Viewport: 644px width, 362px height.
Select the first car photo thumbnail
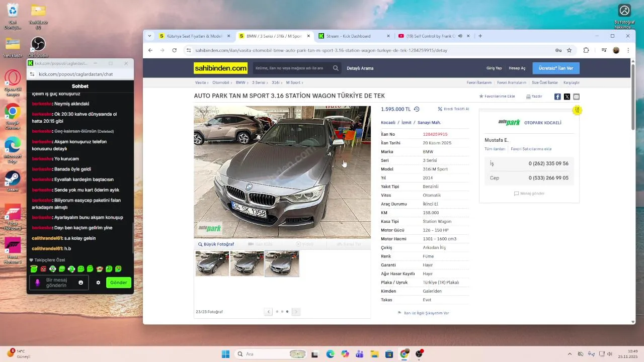212,263
